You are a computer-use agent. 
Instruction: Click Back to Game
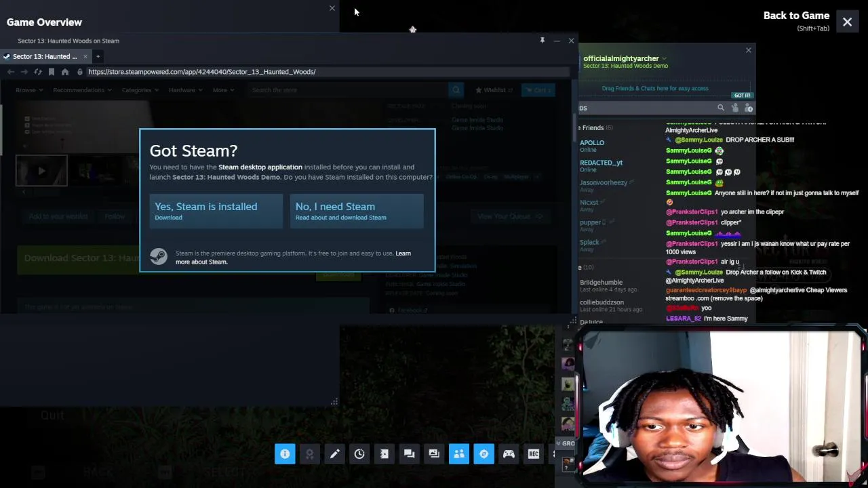(796, 16)
